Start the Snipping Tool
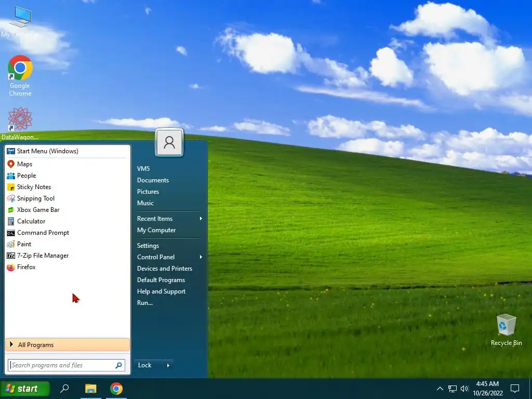 (68, 198)
